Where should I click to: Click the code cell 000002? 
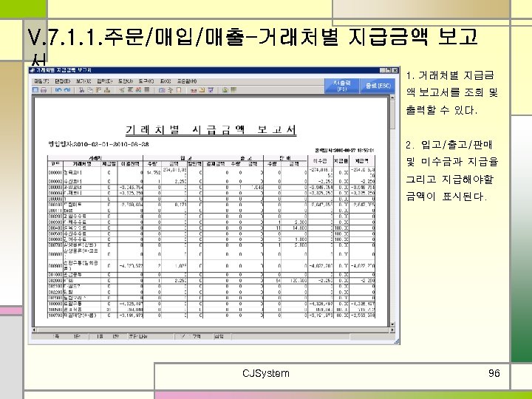point(55,182)
